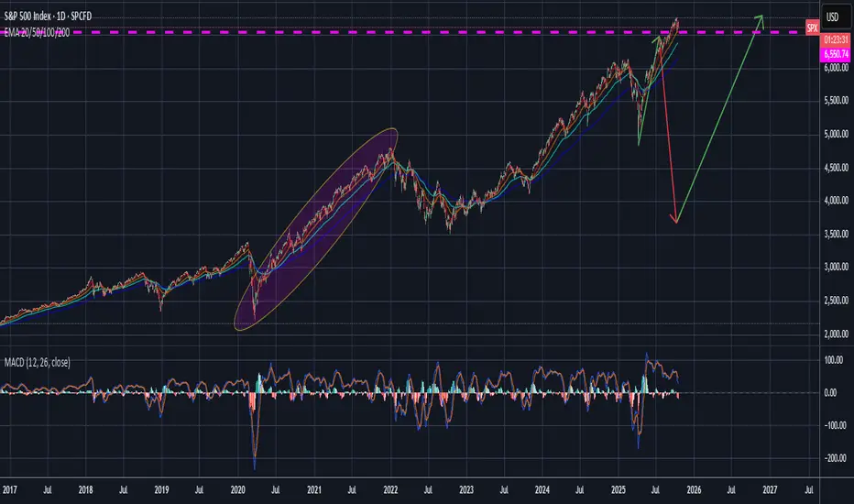
Task: Click the 2026 time axis label
Action: (694, 490)
